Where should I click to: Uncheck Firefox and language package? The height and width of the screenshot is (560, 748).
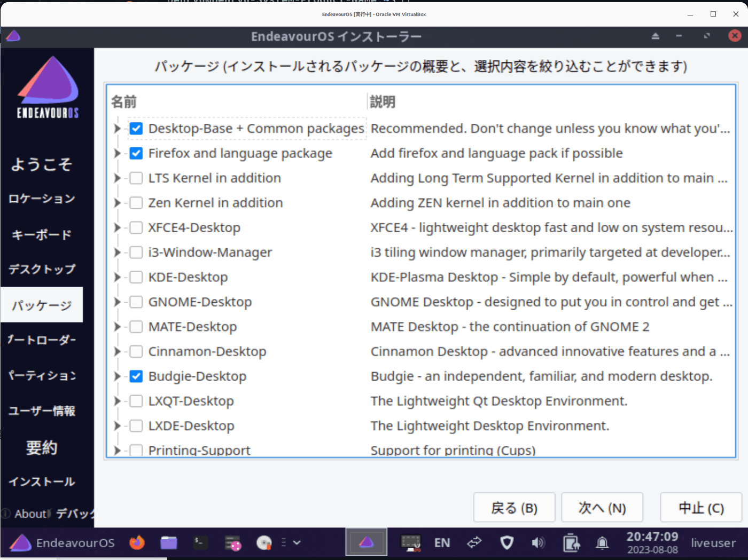tap(136, 153)
